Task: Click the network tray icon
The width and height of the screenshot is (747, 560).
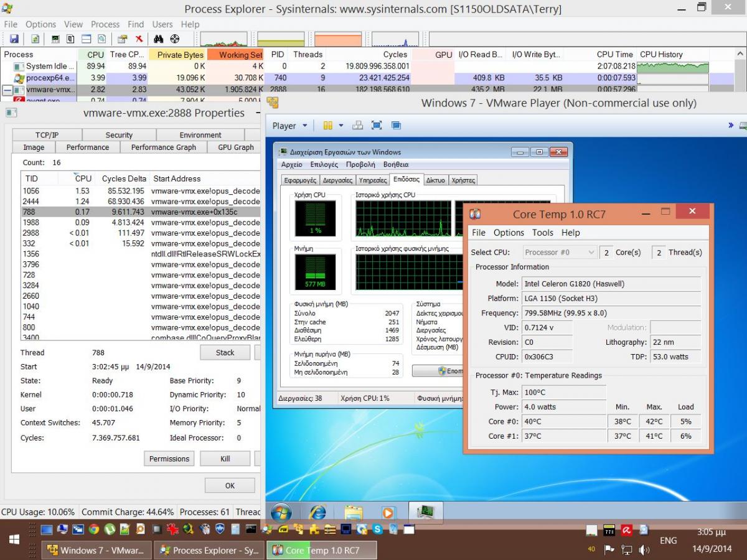Action: click(627, 549)
